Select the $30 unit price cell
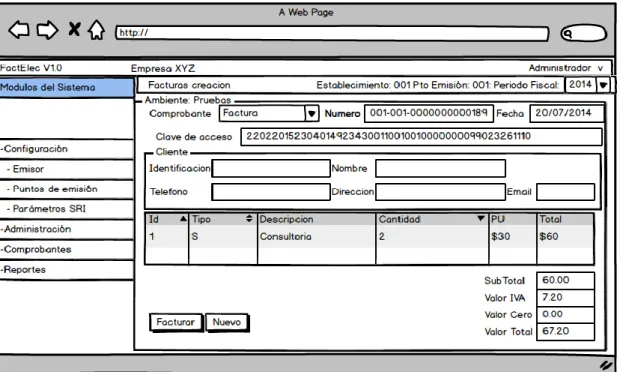The width and height of the screenshot is (620, 372). coord(512,237)
